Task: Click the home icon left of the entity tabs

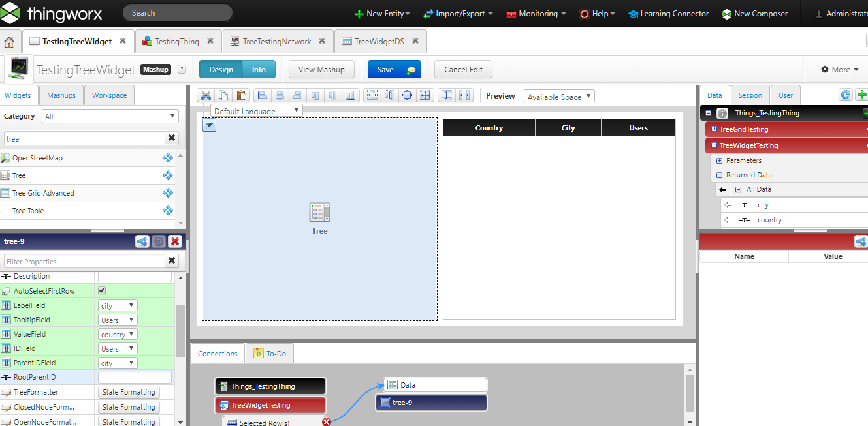Action: click(9, 40)
